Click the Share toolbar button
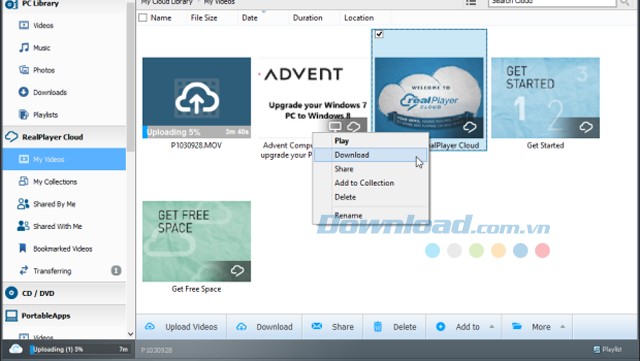640x361 pixels. (x=333, y=327)
